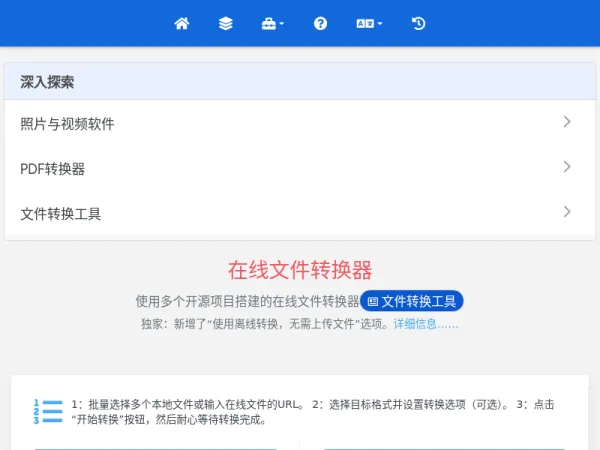The image size is (600, 450).
Task: Click the 深入探索 section header
Action: (300, 82)
